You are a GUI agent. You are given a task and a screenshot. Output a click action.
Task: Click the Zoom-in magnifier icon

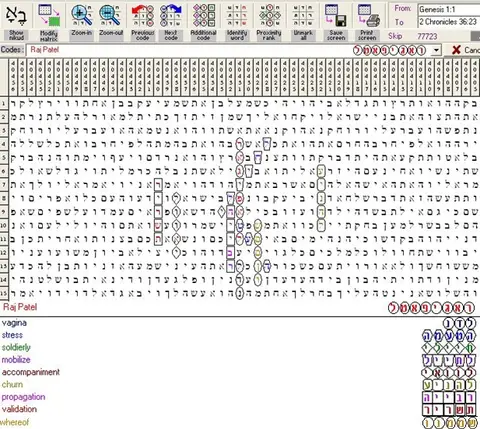click(x=82, y=16)
